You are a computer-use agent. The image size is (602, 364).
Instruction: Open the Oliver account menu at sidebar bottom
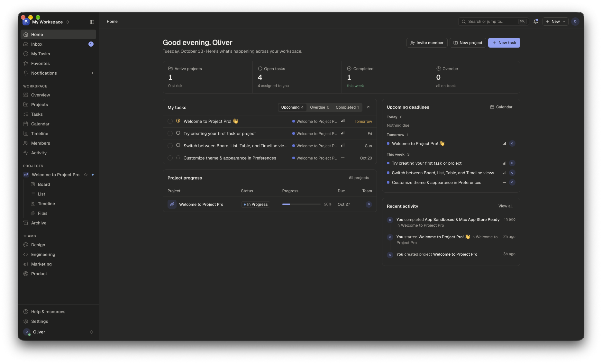(x=58, y=332)
